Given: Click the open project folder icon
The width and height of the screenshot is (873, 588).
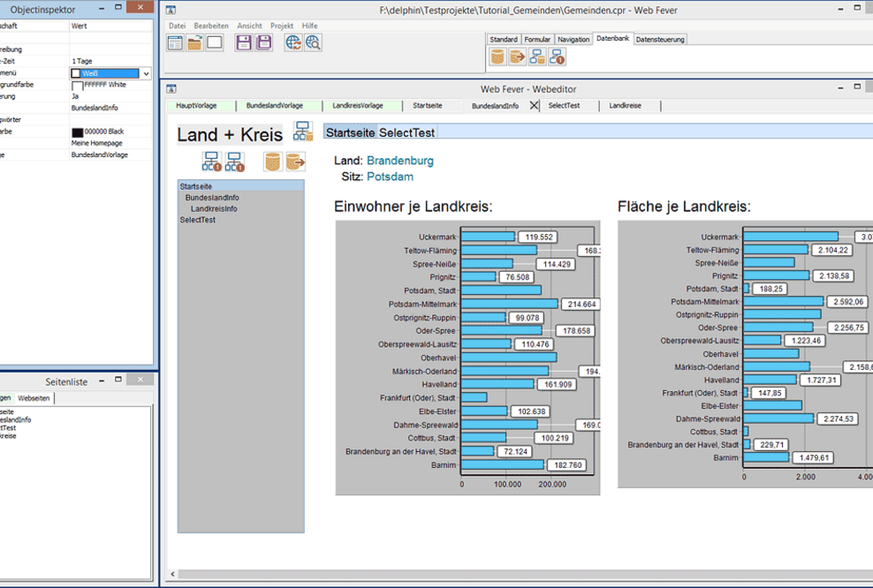Looking at the screenshot, I should pos(194,43).
